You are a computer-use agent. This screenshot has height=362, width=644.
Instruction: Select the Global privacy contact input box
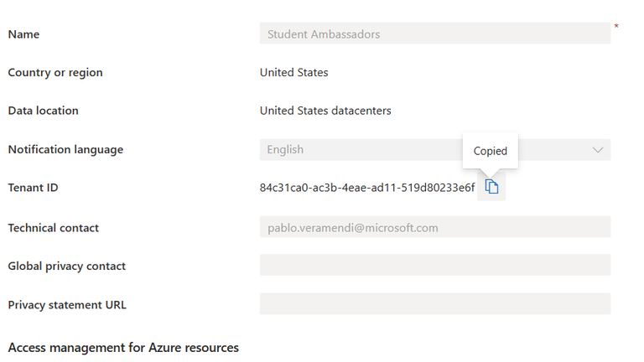click(x=434, y=266)
